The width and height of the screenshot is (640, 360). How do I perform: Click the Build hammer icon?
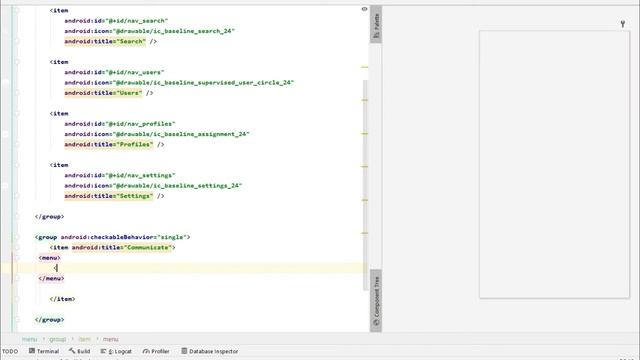pos(72,351)
